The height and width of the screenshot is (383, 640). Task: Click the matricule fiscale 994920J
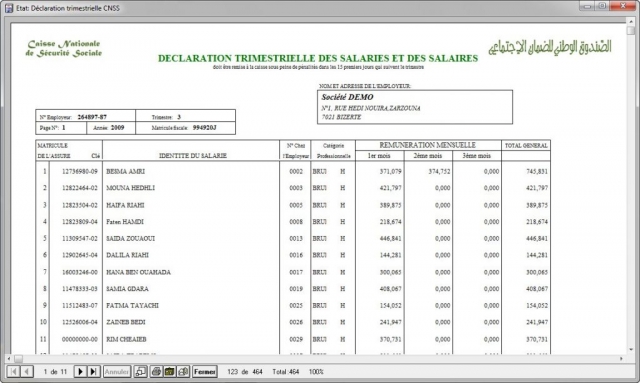coord(204,128)
